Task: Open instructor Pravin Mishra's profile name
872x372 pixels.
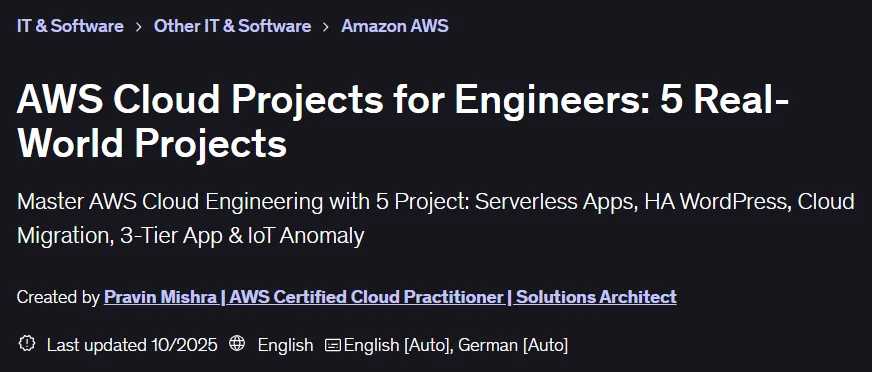Action: (x=160, y=297)
